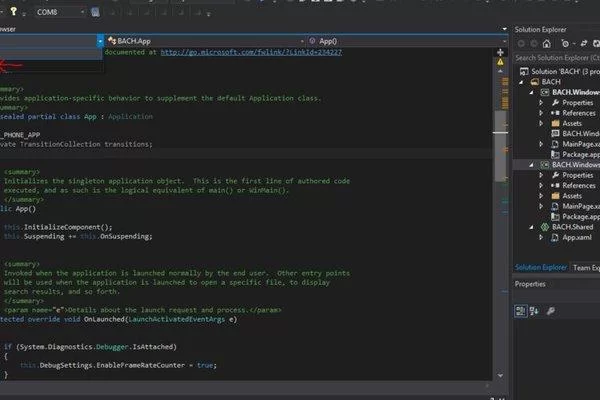
Task: Click the icon right of COM8 dropdown
Action: click(x=95, y=12)
